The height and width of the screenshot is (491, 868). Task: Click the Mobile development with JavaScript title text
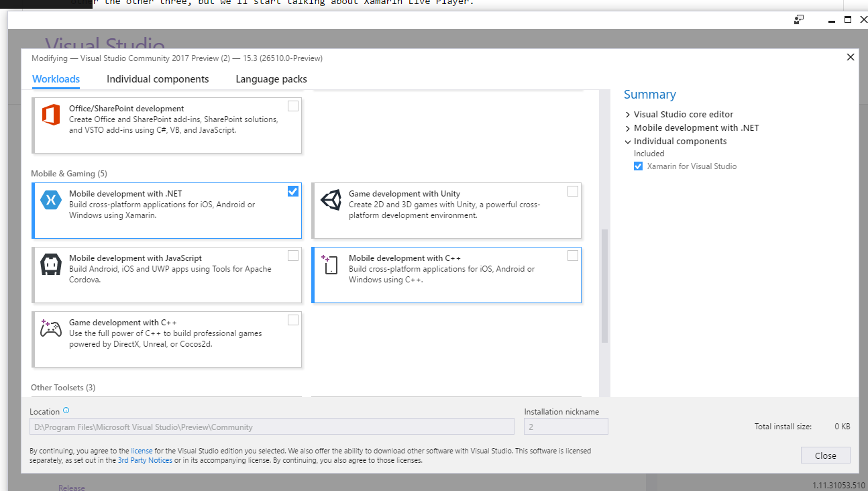pos(135,258)
